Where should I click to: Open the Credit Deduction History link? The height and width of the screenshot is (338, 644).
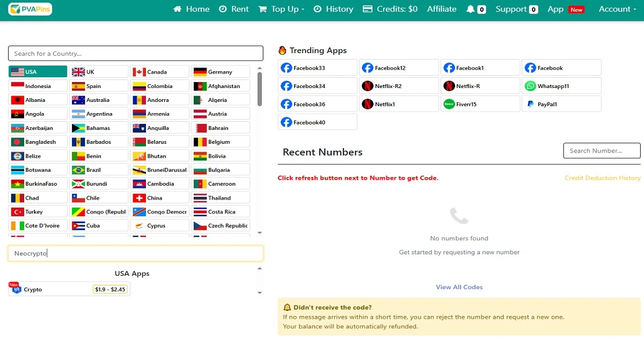pos(603,178)
